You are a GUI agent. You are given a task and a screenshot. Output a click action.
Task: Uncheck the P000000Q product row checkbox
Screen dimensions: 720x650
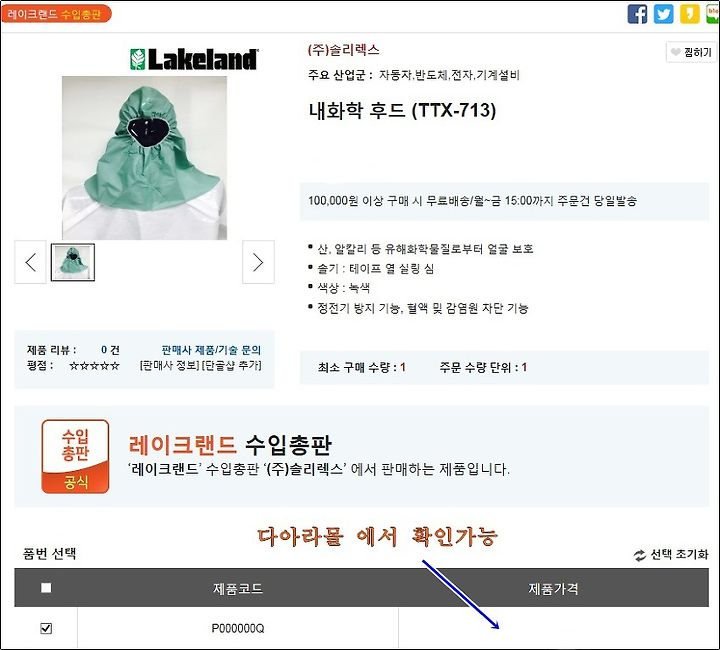(x=46, y=628)
